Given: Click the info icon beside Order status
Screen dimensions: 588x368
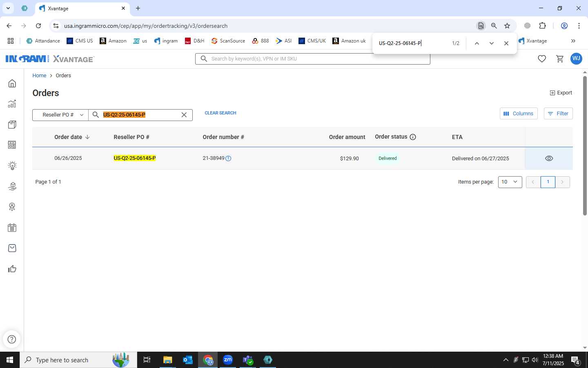Looking at the screenshot, I should click(x=413, y=137).
